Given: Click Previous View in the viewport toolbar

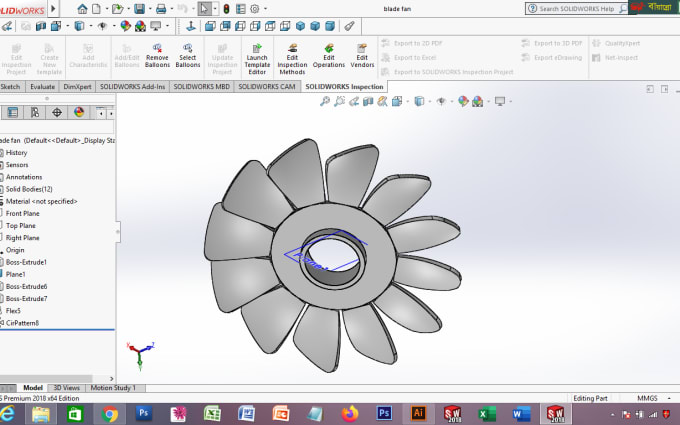Looking at the screenshot, I should [x=354, y=101].
